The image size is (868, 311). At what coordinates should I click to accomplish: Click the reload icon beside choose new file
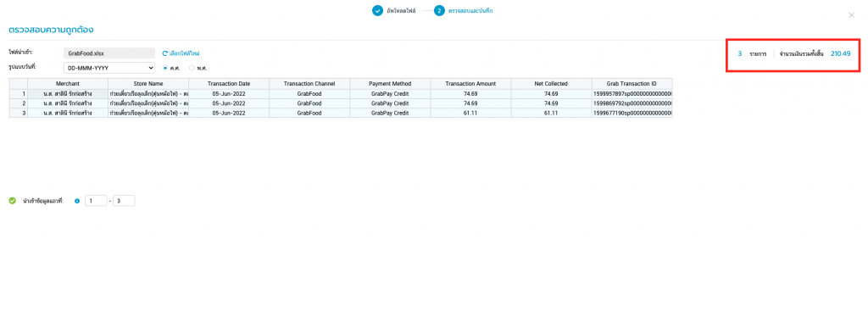click(164, 53)
